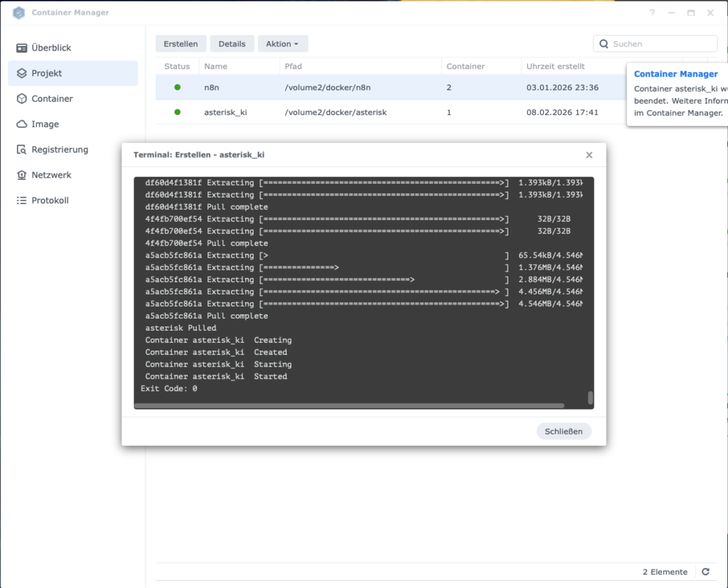Close the terminal dialog with X
This screenshot has height=588, width=728.
pyautogui.click(x=589, y=155)
